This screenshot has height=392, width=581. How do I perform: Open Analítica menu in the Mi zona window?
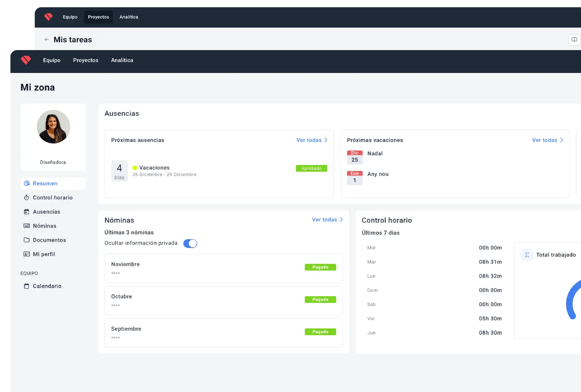pos(122,60)
